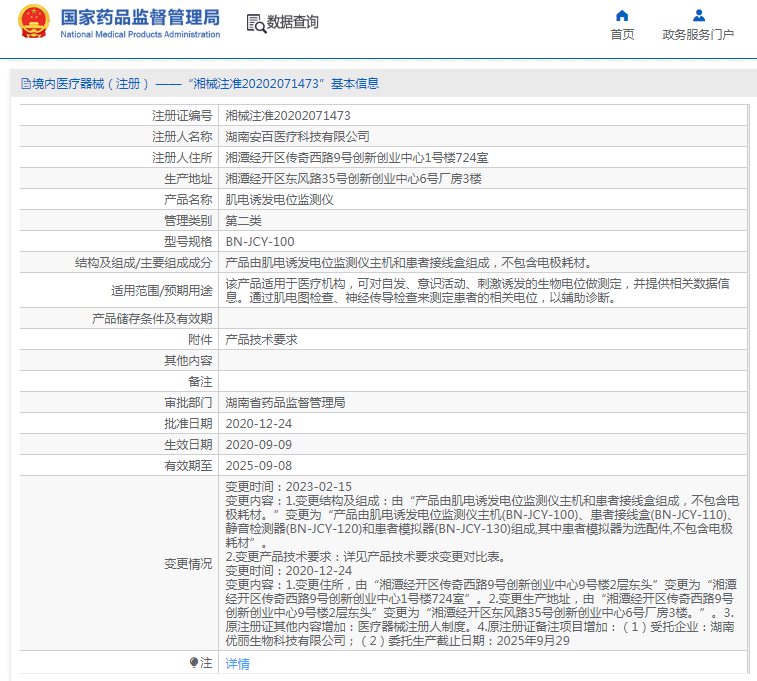Click the national emblem logo
Viewport: 757px width, 681px height.
[33, 22]
